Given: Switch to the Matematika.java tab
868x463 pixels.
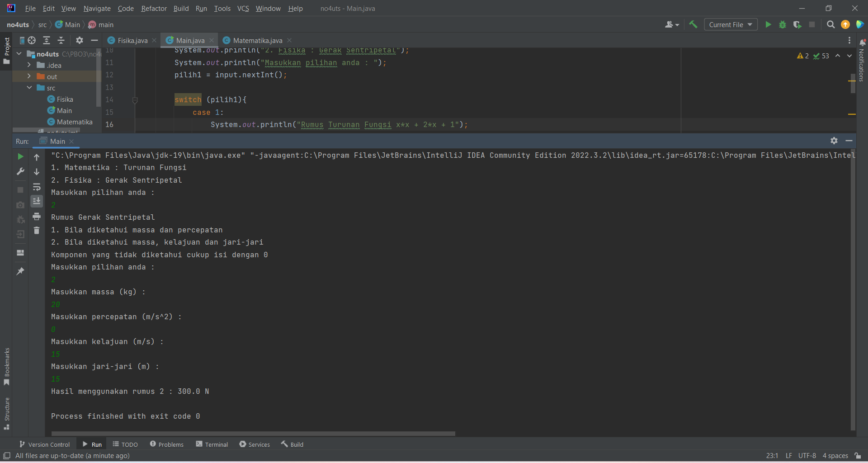Looking at the screenshot, I should coord(256,40).
